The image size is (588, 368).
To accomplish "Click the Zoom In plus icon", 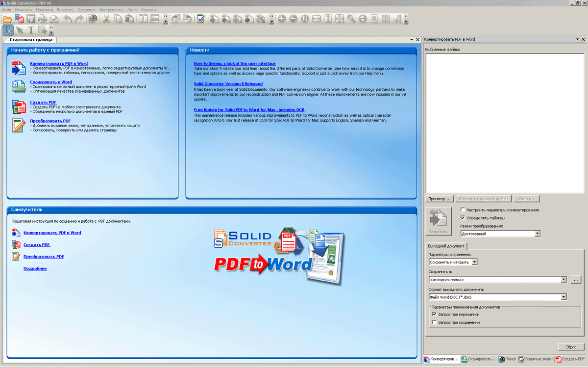I will pos(282,19).
